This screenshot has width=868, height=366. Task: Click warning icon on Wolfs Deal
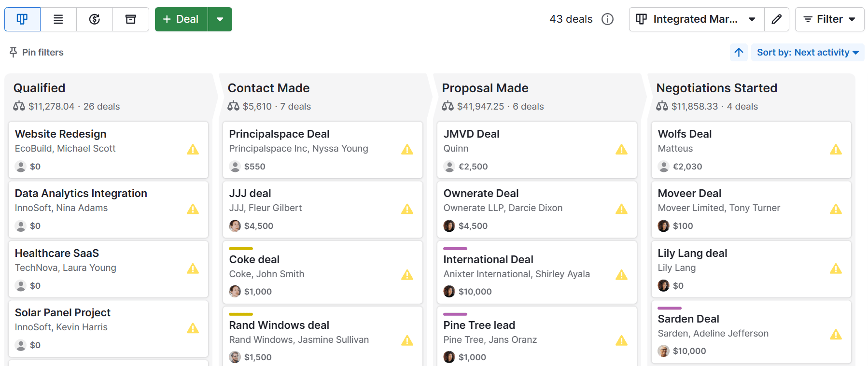pyautogui.click(x=836, y=149)
